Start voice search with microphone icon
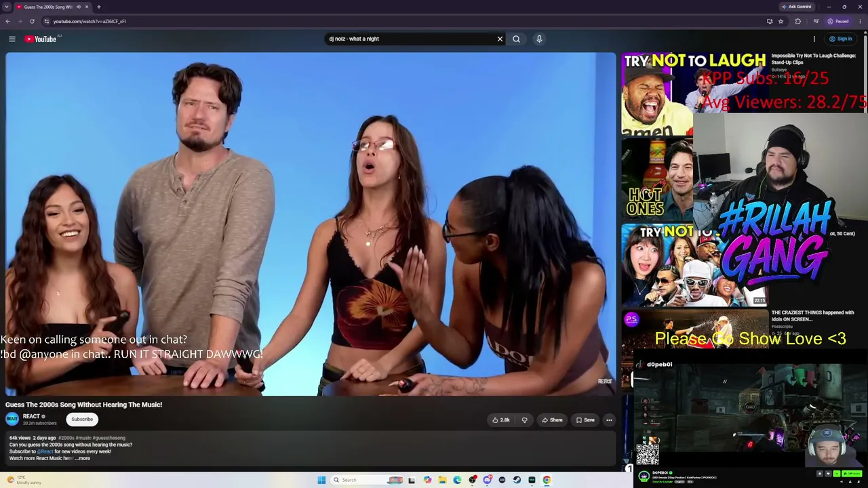Screen dimensions: 868x488 (x=539, y=39)
